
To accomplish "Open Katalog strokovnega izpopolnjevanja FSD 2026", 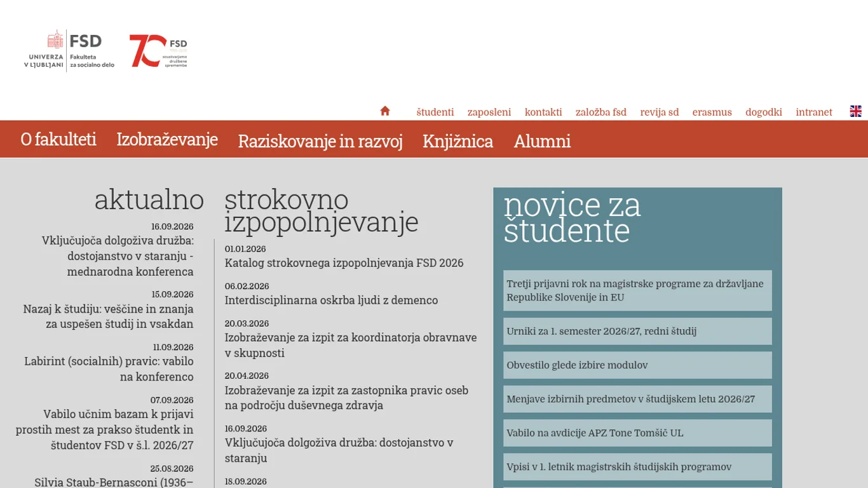I will [x=344, y=263].
